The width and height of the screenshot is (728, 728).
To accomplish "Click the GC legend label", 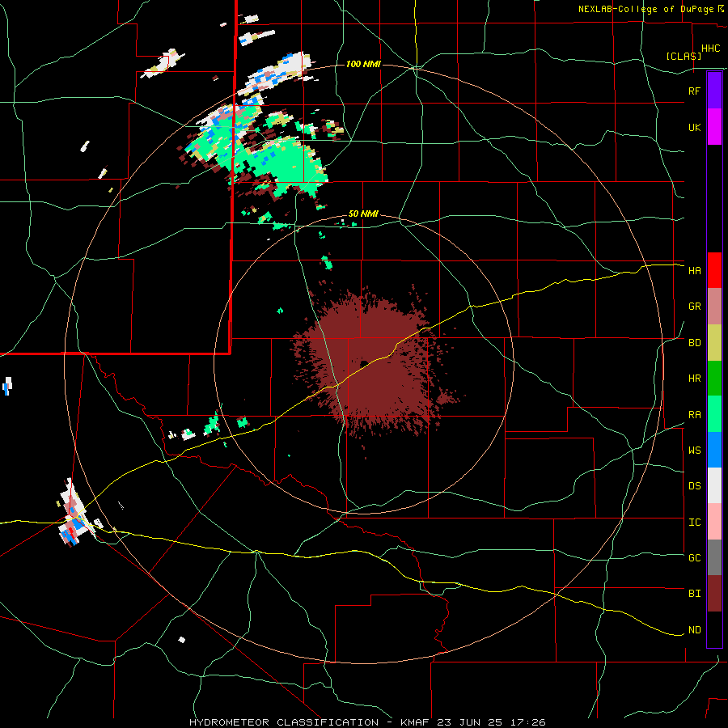I will tap(694, 558).
